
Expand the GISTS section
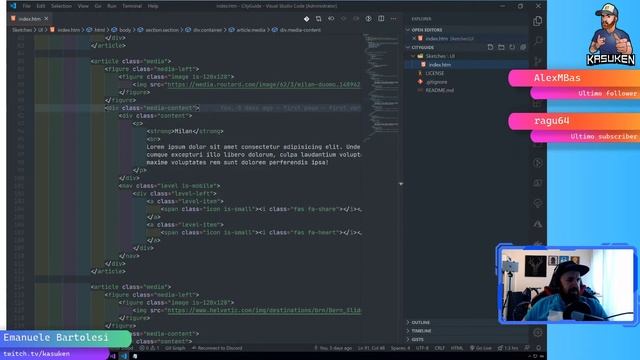pos(417,340)
